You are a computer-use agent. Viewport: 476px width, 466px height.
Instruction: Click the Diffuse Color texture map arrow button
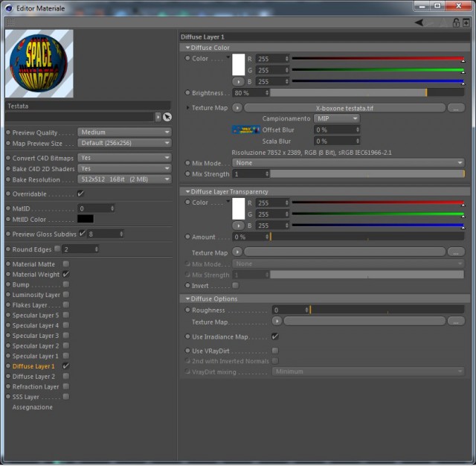(x=237, y=108)
